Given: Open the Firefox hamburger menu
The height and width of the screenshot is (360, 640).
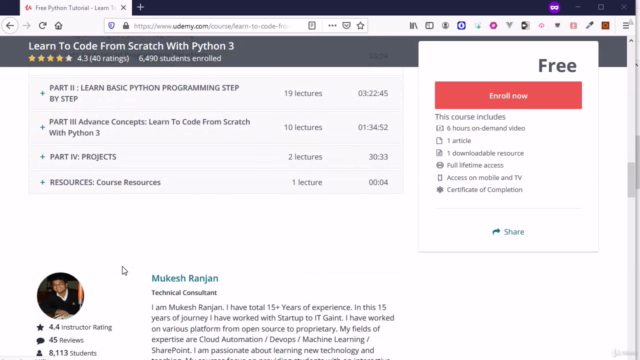Looking at the screenshot, I should click(626, 26).
